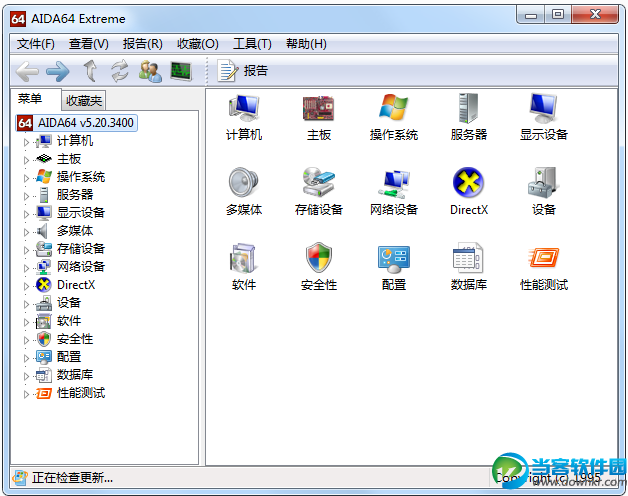Click the AIDA64 logo in title bar

pyautogui.click(x=18, y=19)
